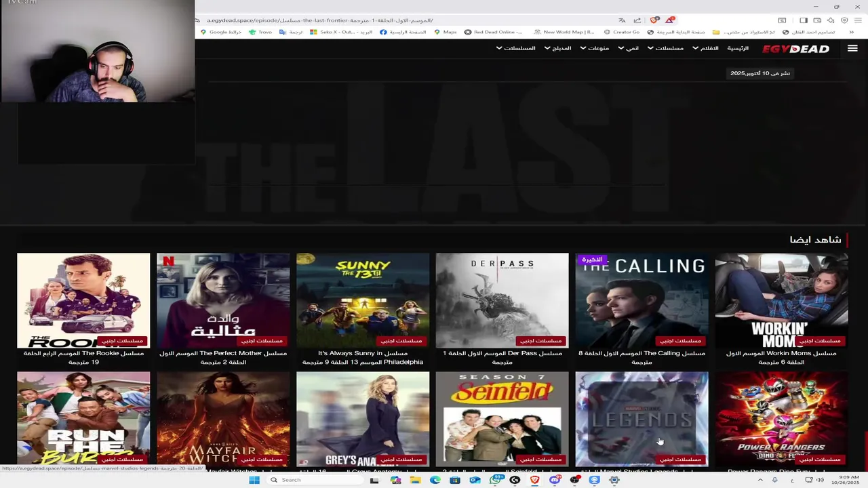Click the الاخيرة badge on The Calling

[592, 259]
